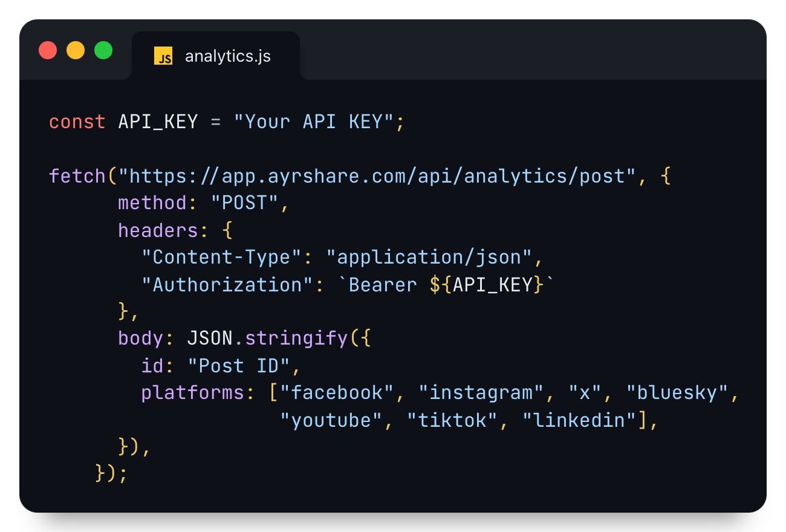This screenshot has height=532, width=786.
Task: Click the fetch function name
Action: tap(77, 177)
